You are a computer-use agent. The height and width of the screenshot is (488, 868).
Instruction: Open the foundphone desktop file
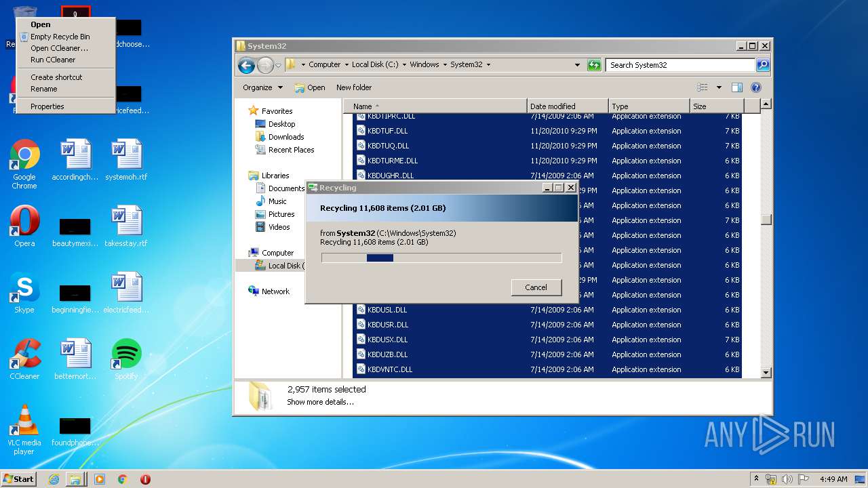(x=75, y=432)
